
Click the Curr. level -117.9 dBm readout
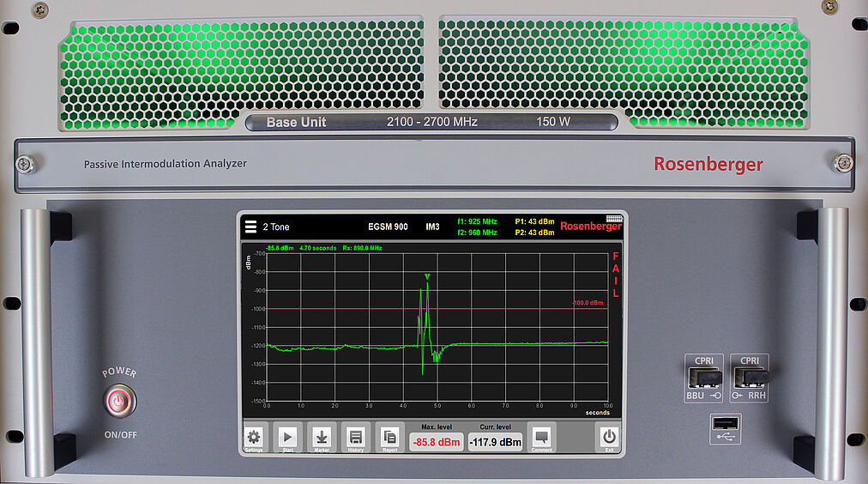pos(495,443)
